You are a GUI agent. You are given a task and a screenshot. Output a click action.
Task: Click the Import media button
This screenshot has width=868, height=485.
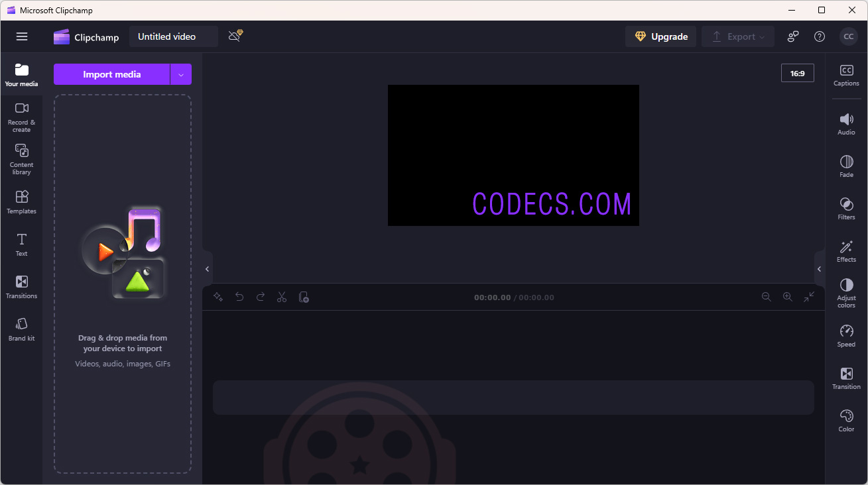pos(111,74)
